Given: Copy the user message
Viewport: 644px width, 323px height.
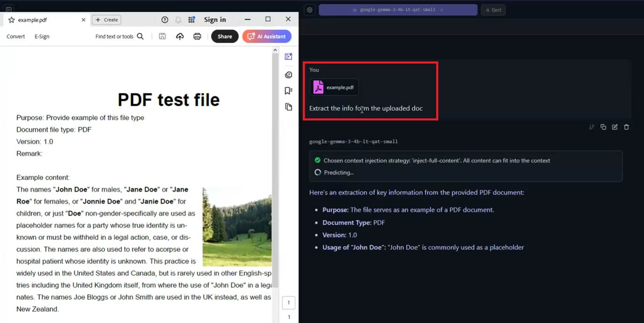Looking at the screenshot, I should (x=603, y=127).
